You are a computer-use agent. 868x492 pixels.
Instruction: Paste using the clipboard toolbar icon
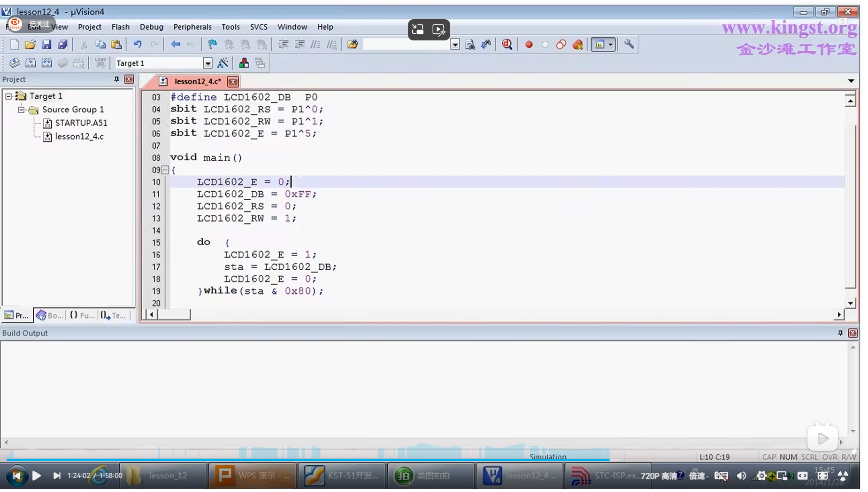pos(116,45)
